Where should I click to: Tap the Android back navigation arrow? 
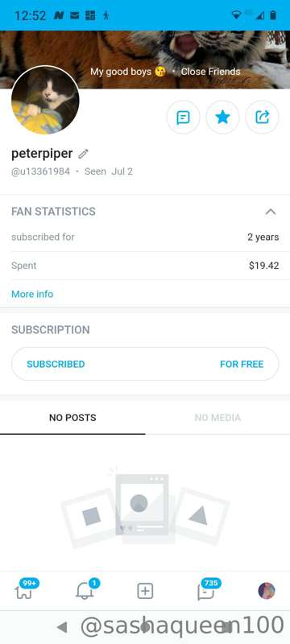point(62,627)
